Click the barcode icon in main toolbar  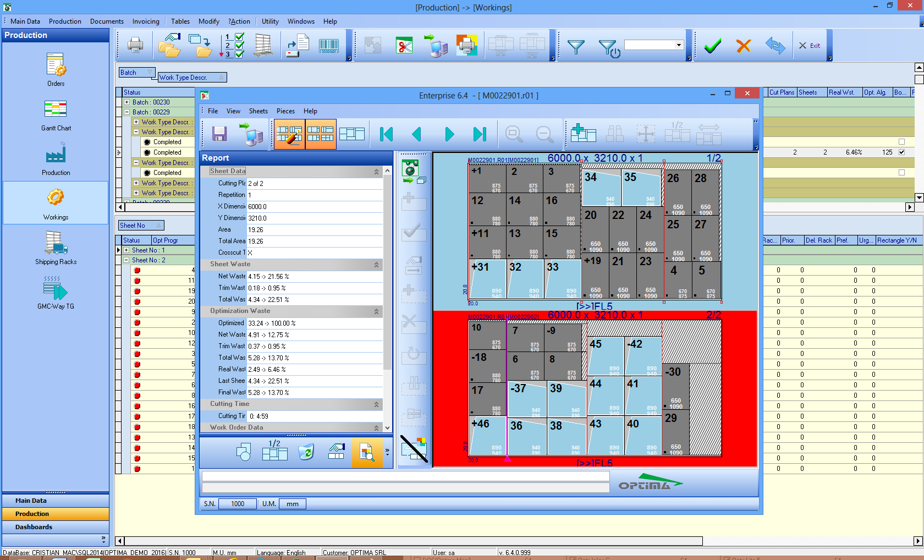click(x=329, y=45)
